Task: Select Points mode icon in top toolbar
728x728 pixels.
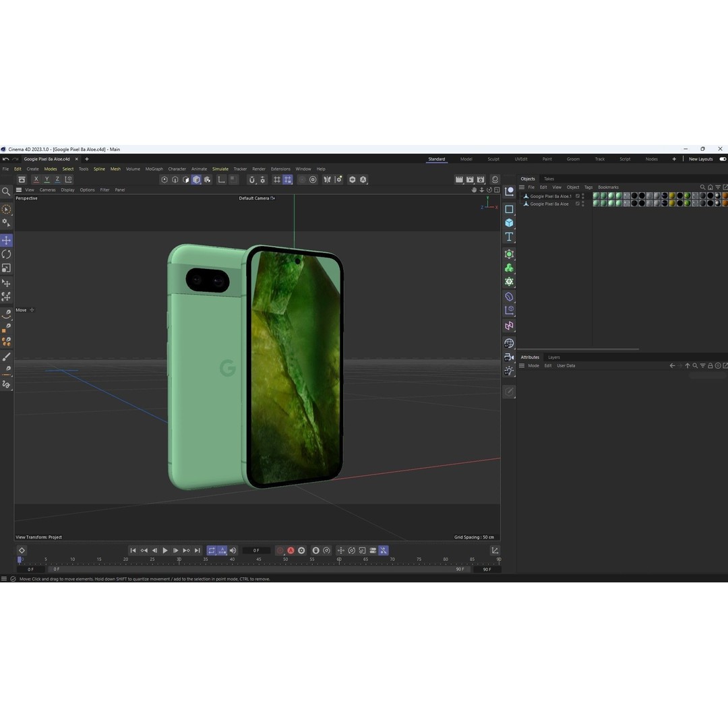Action: [164, 180]
